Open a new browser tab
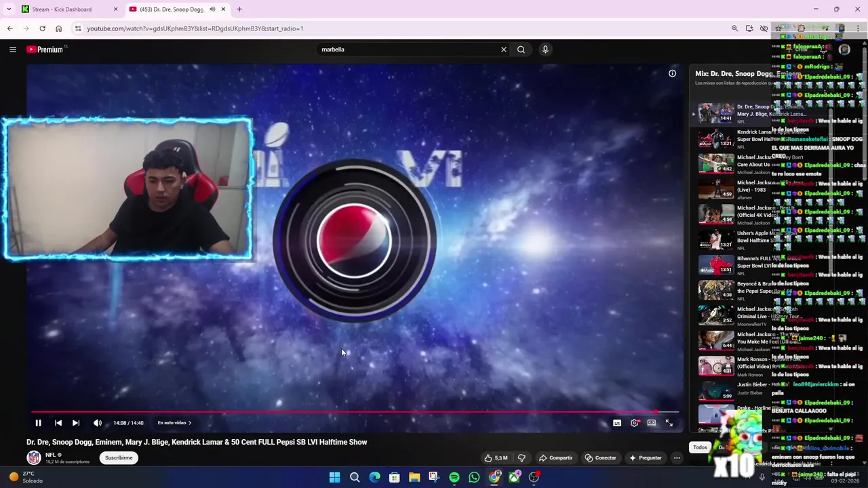The width and height of the screenshot is (868, 488). [239, 9]
